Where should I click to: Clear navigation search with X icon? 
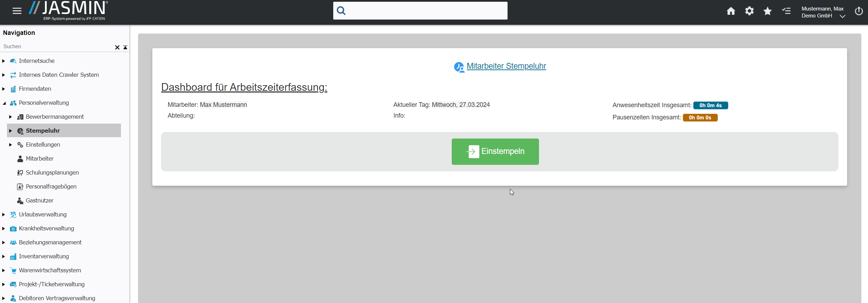tap(117, 47)
